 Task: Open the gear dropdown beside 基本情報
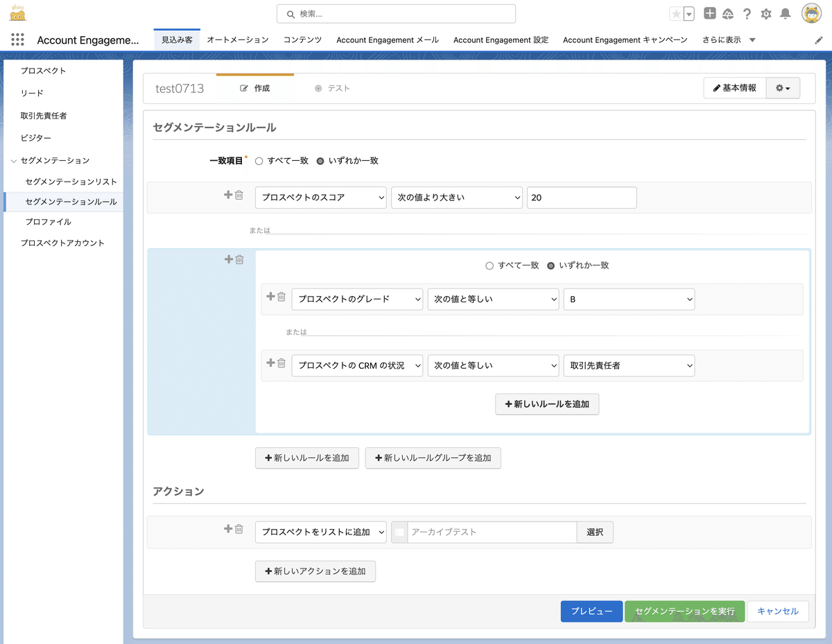(x=783, y=88)
